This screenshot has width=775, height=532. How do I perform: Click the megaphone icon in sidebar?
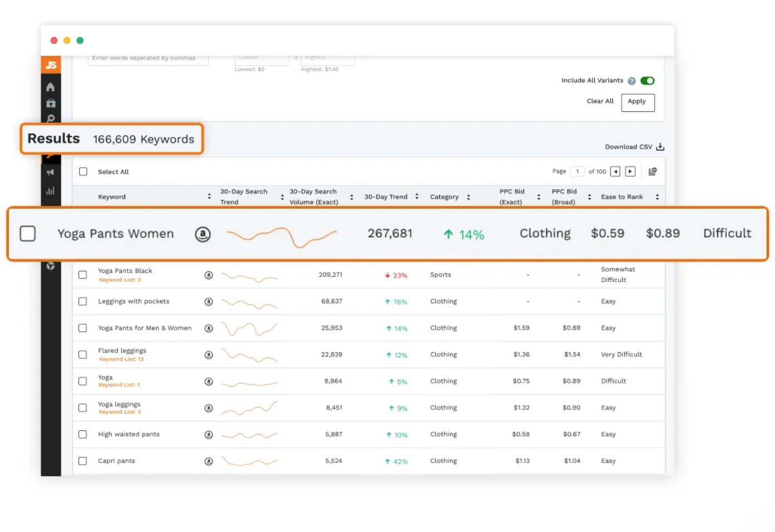(51, 173)
